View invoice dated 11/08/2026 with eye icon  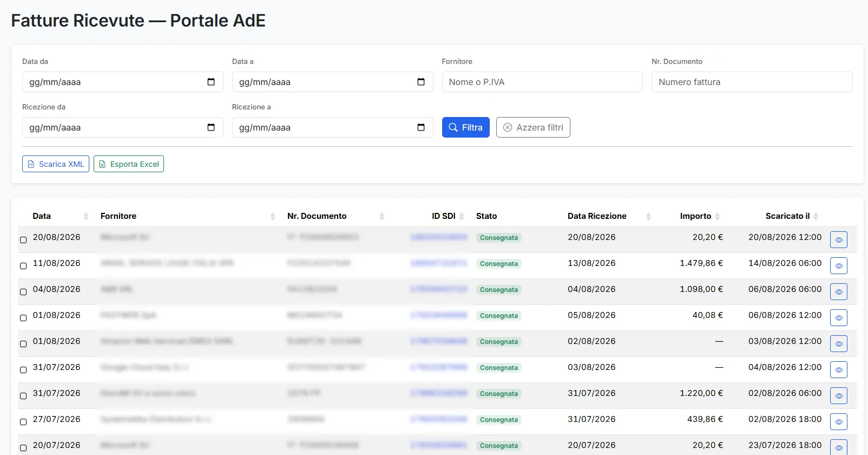click(x=839, y=266)
